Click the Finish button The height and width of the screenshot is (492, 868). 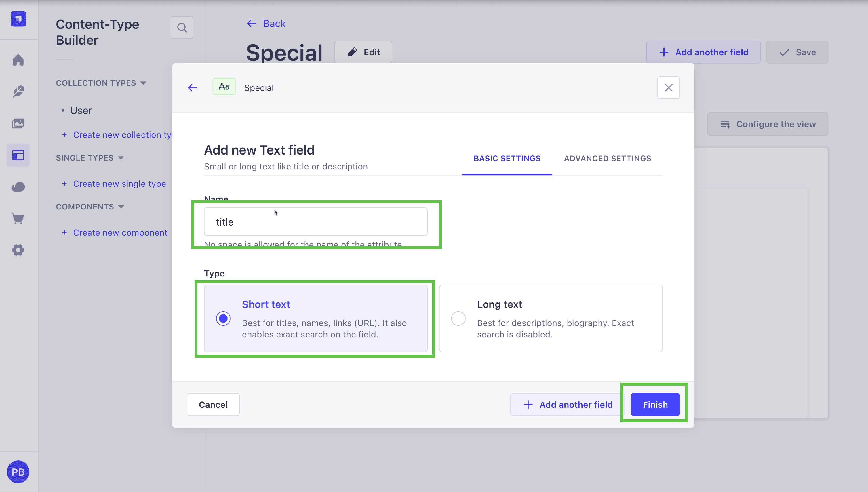655,405
